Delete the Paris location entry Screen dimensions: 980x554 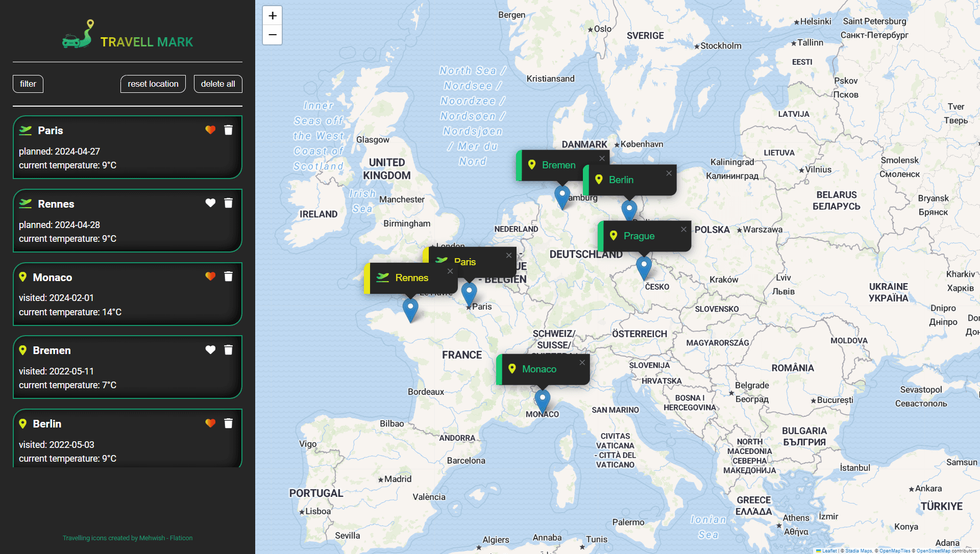click(x=229, y=131)
